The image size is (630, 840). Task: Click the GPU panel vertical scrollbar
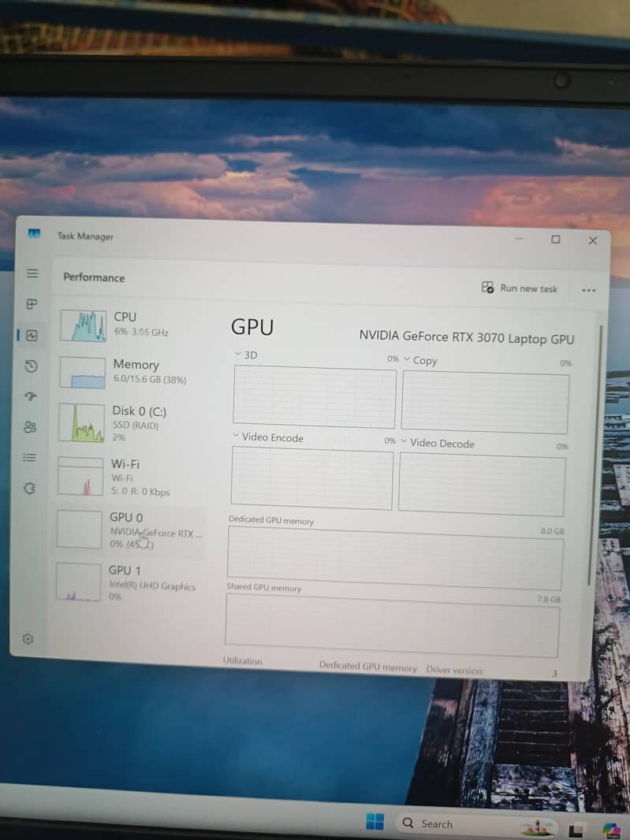coord(595,455)
